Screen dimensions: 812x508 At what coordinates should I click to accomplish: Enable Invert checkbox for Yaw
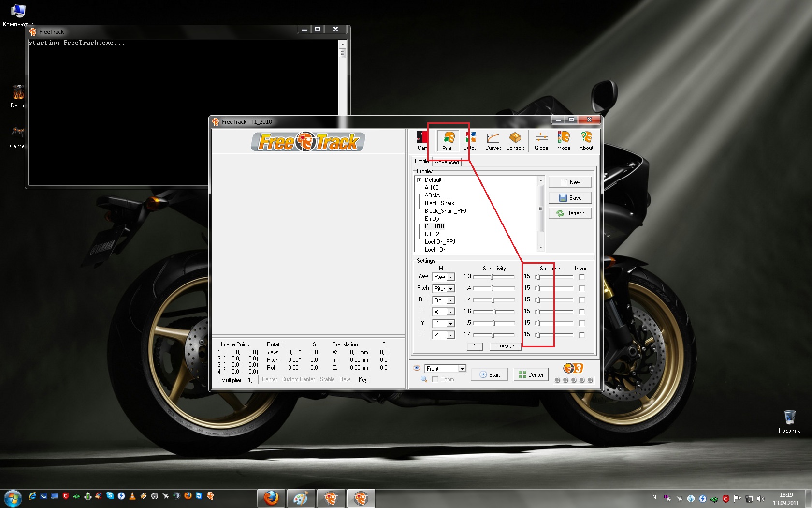(x=581, y=277)
